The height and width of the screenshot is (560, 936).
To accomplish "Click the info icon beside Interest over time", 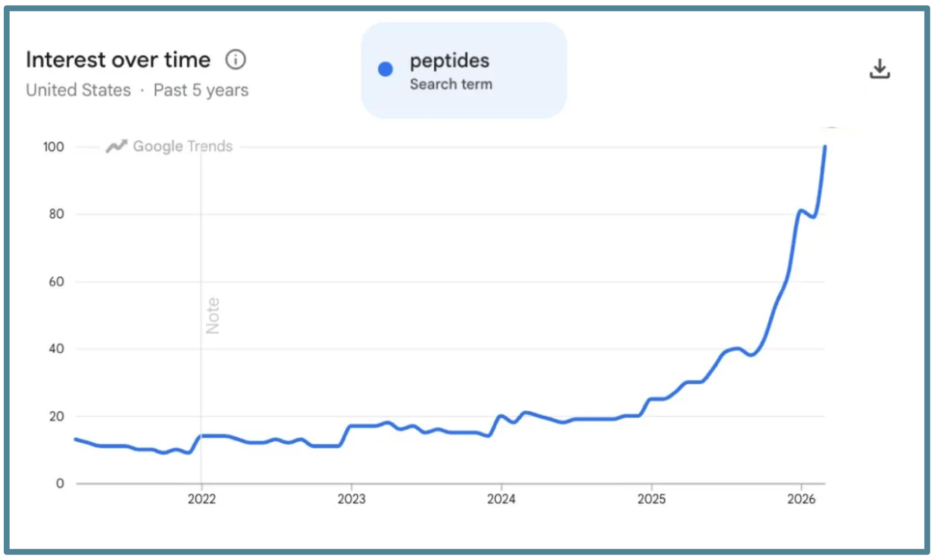I will pos(236,60).
